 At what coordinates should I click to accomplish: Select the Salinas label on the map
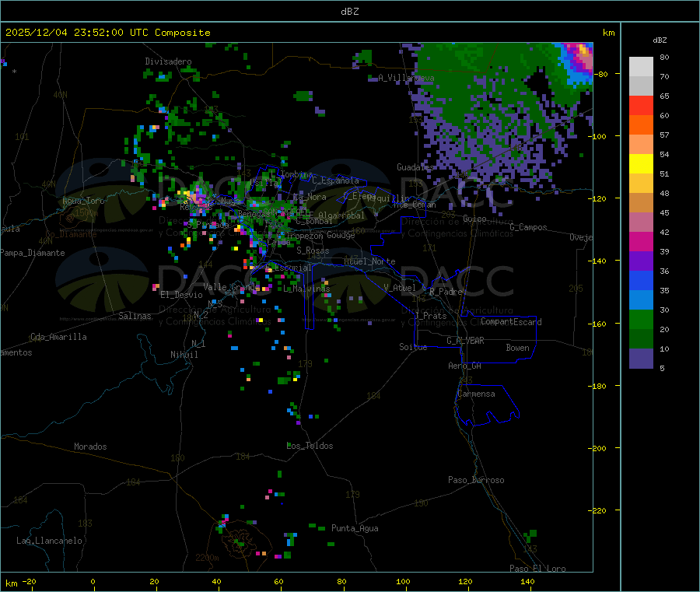[135, 316]
